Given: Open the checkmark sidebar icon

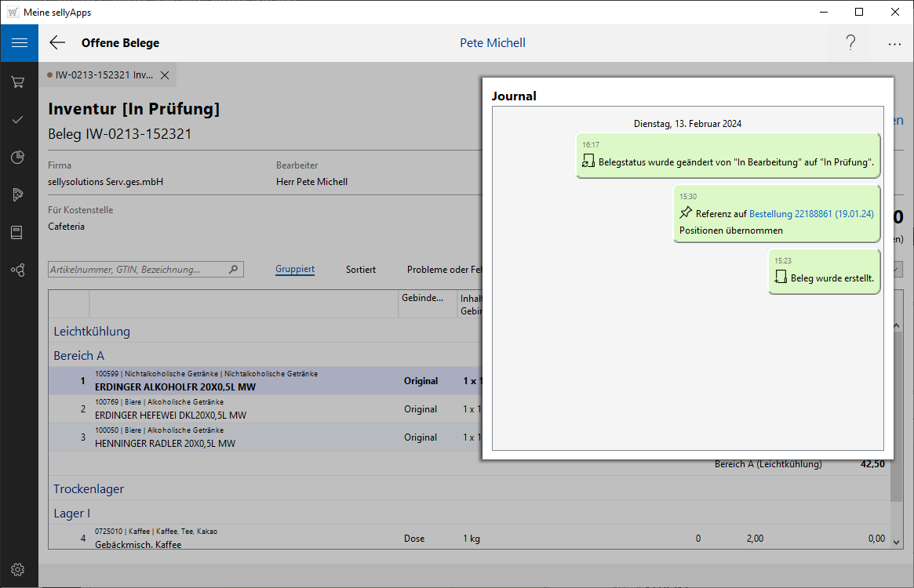Looking at the screenshot, I should pos(18,120).
